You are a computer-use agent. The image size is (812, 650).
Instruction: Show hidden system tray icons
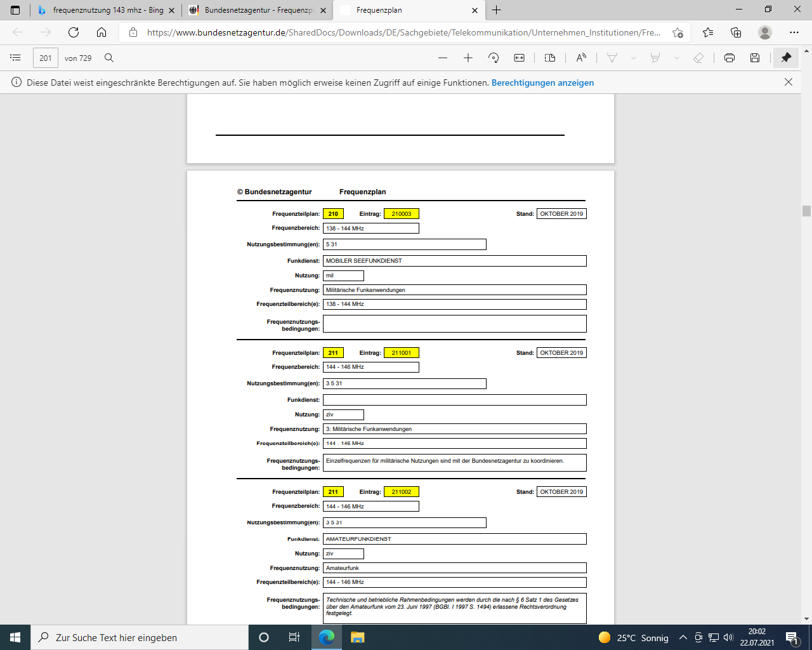coord(683,637)
